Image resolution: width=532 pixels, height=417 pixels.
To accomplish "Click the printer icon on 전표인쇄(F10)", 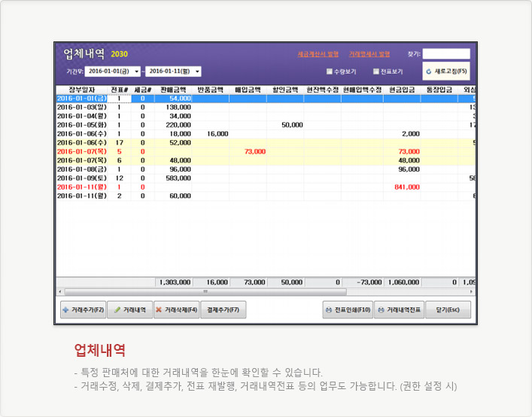I will tap(328, 310).
